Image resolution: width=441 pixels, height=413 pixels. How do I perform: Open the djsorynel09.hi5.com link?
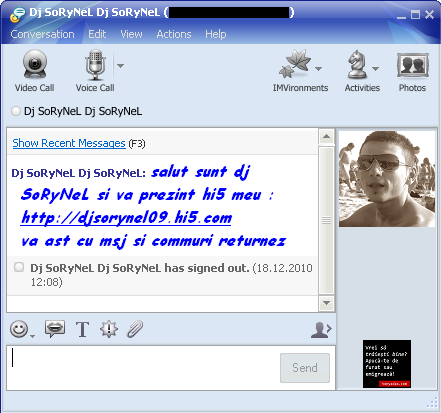click(126, 218)
